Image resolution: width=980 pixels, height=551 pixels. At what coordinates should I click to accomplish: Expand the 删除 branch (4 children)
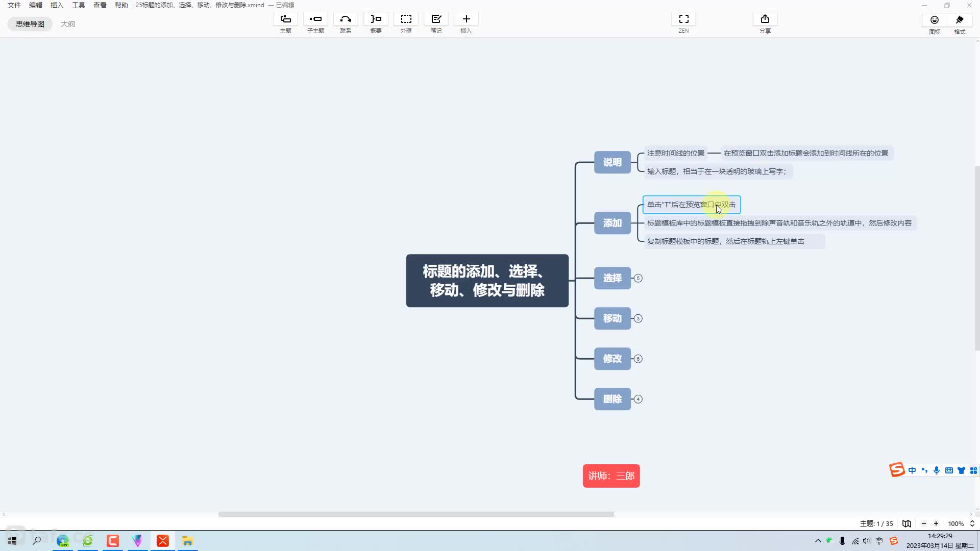pyautogui.click(x=638, y=399)
